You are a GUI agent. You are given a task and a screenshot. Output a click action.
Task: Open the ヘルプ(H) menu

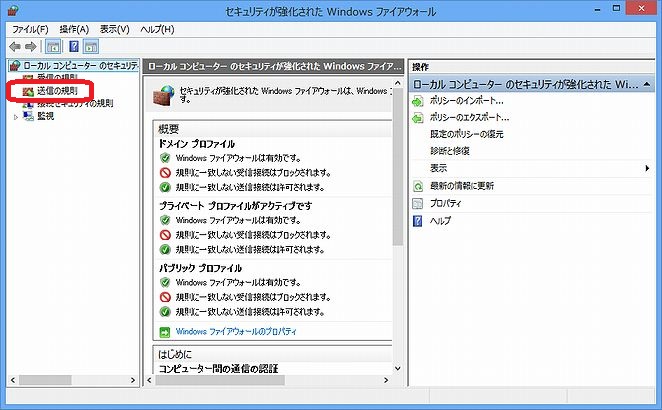(x=157, y=29)
